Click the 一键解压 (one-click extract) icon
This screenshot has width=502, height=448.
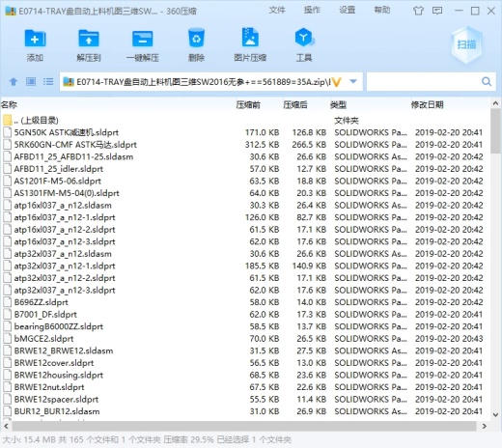point(143,39)
